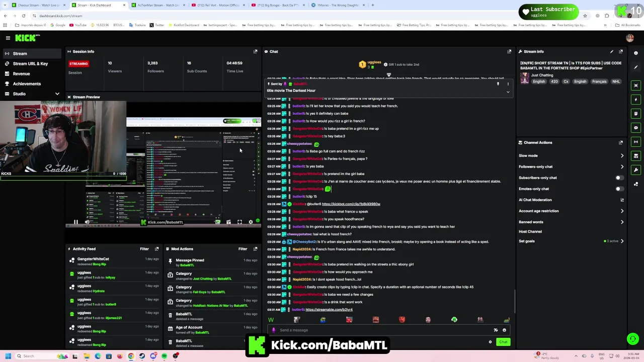Open profile avatar menu

click(630, 38)
